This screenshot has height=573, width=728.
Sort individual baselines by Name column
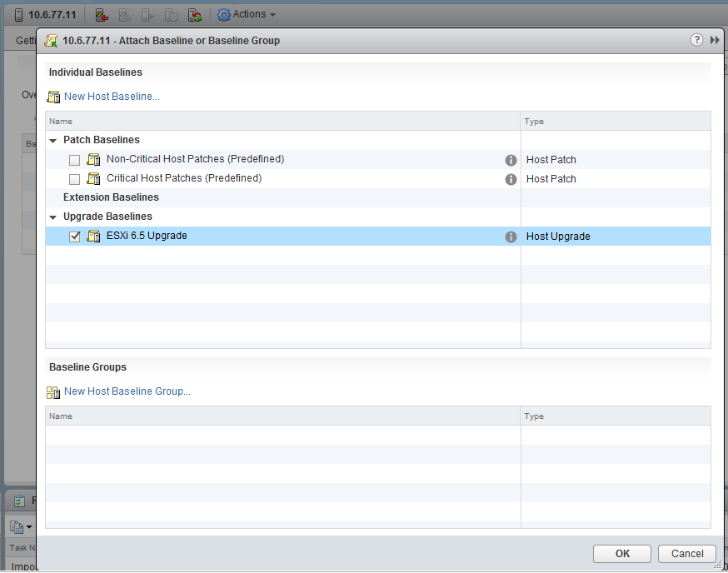[282, 122]
